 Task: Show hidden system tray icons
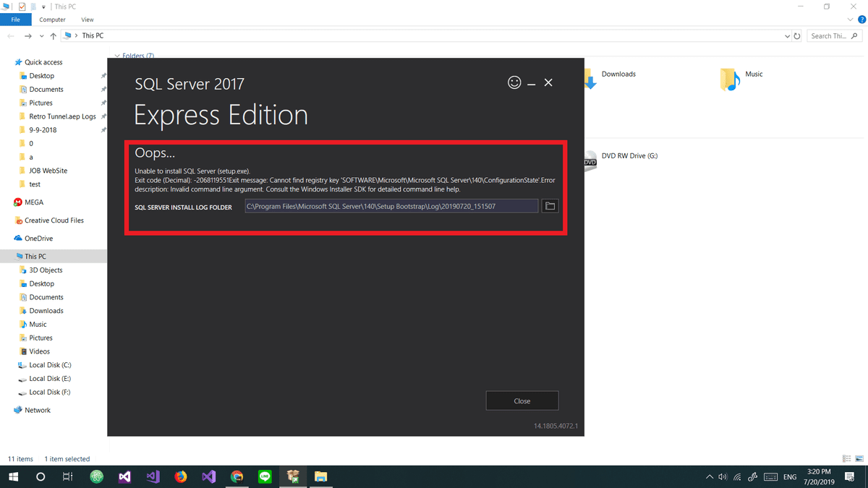[x=708, y=477]
